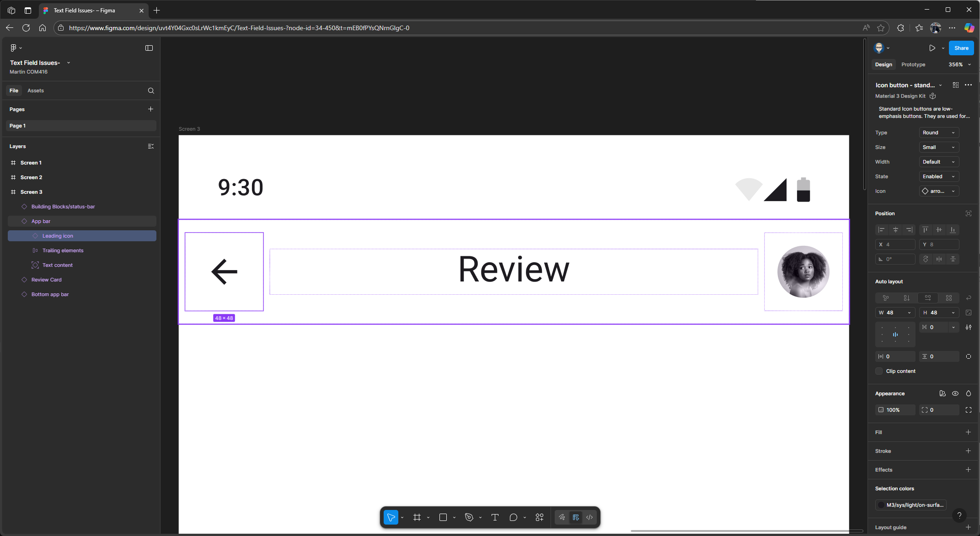Open the Type dropdown showing Round

pyautogui.click(x=938, y=133)
